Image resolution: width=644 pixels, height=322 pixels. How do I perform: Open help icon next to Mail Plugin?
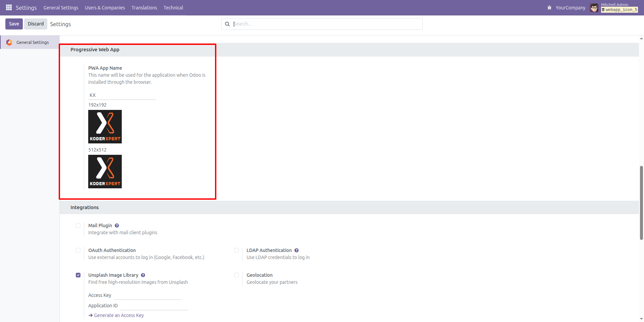tap(117, 226)
